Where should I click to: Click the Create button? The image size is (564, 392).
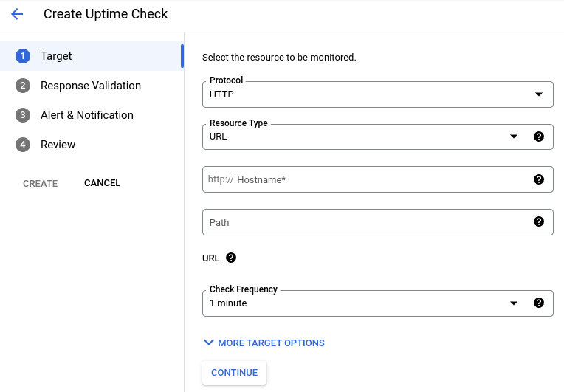coord(40,183)
